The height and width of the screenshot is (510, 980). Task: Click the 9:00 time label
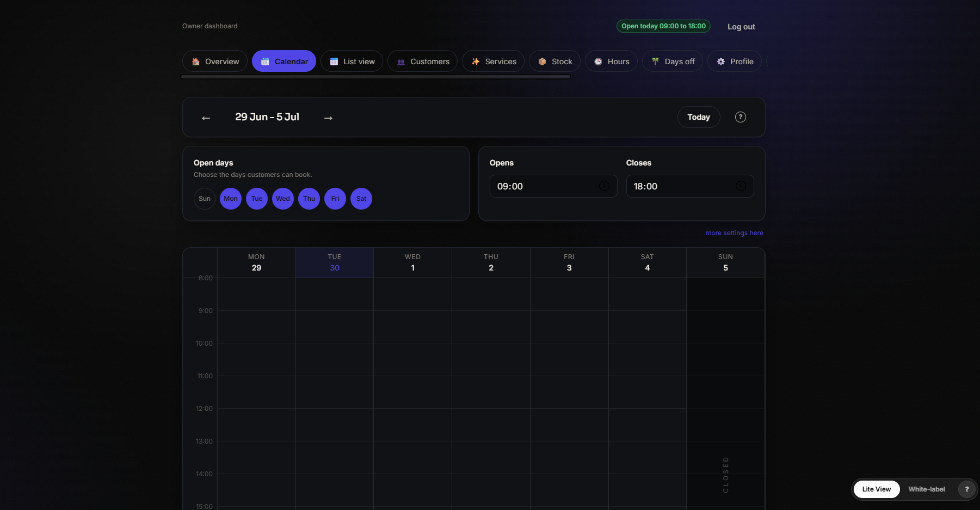click(206, 311)
